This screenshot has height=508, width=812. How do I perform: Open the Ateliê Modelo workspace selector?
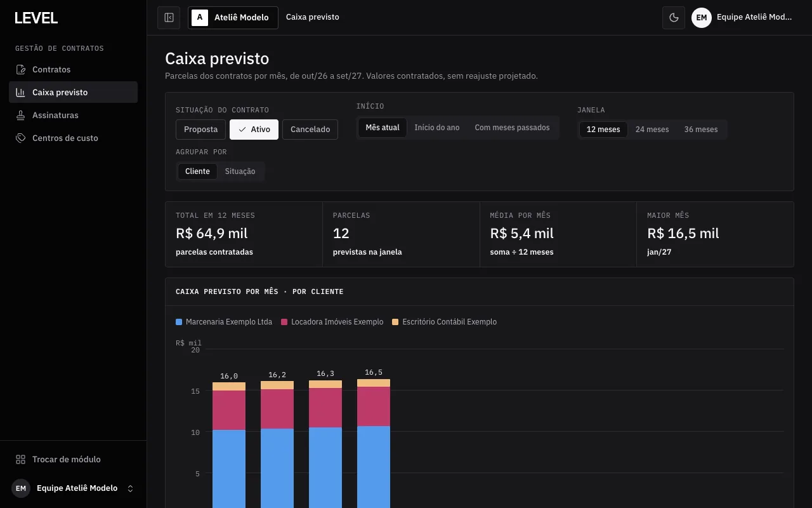[233, 18]
